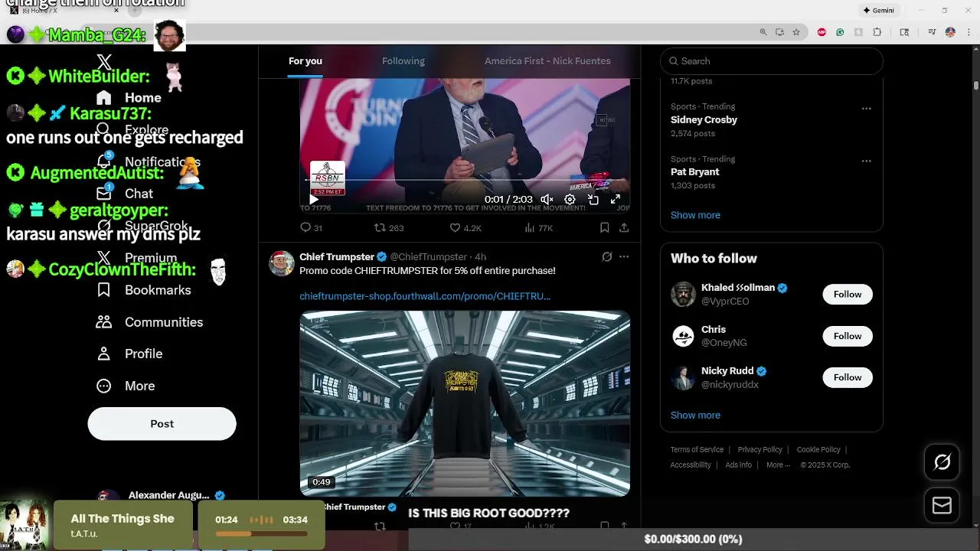This screenshot has width=980, height=551.
Task: Show more who-to-follow suggestions
Action: 695,416
